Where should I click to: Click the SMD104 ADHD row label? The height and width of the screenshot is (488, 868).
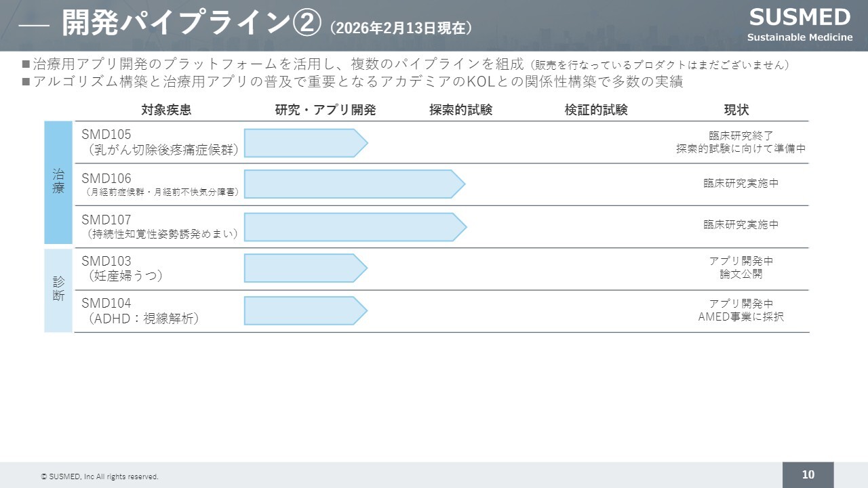[x=141, y=310]
